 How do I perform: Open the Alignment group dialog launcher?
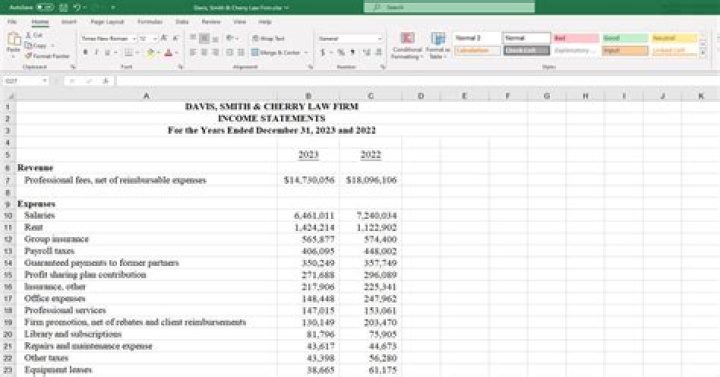tap(311, 67)
